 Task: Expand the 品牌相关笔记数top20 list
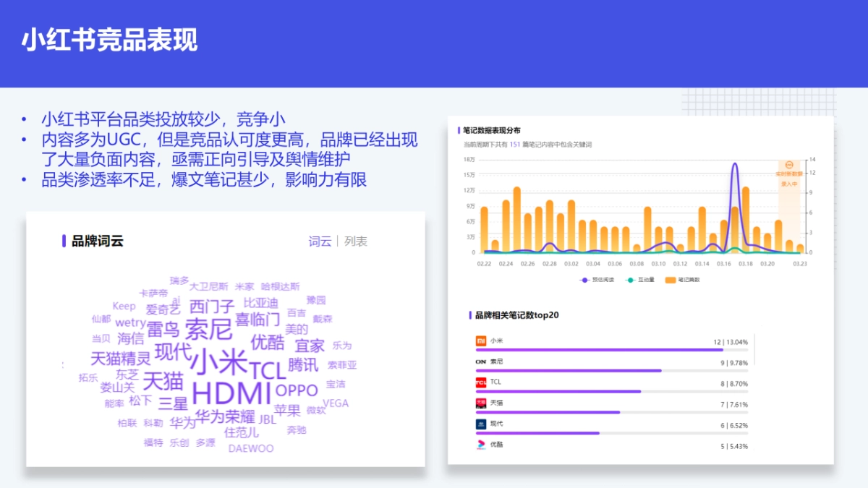[514, 314]
